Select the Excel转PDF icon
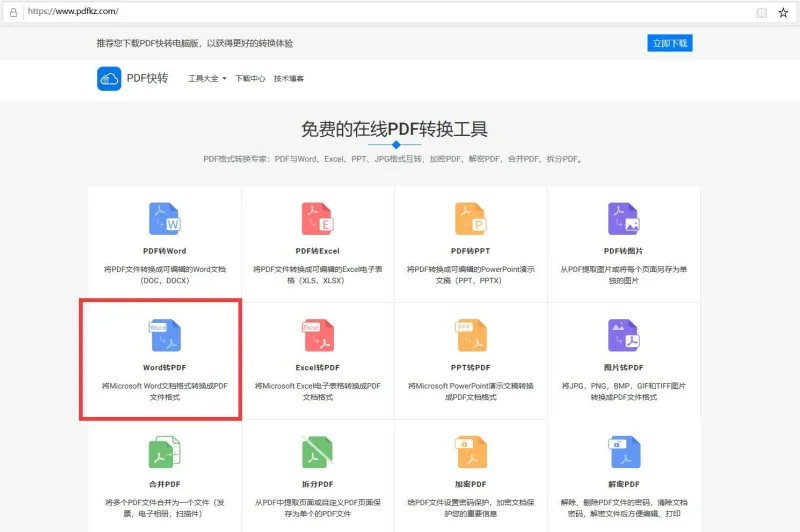 317,335
